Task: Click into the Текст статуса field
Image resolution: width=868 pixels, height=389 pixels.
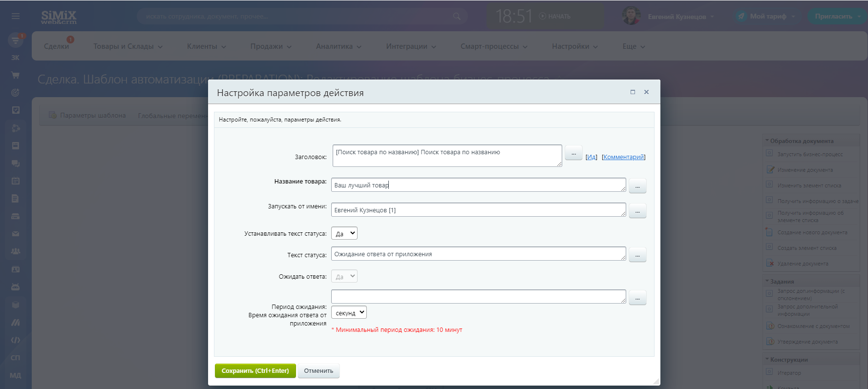Action: pos(478,254)
